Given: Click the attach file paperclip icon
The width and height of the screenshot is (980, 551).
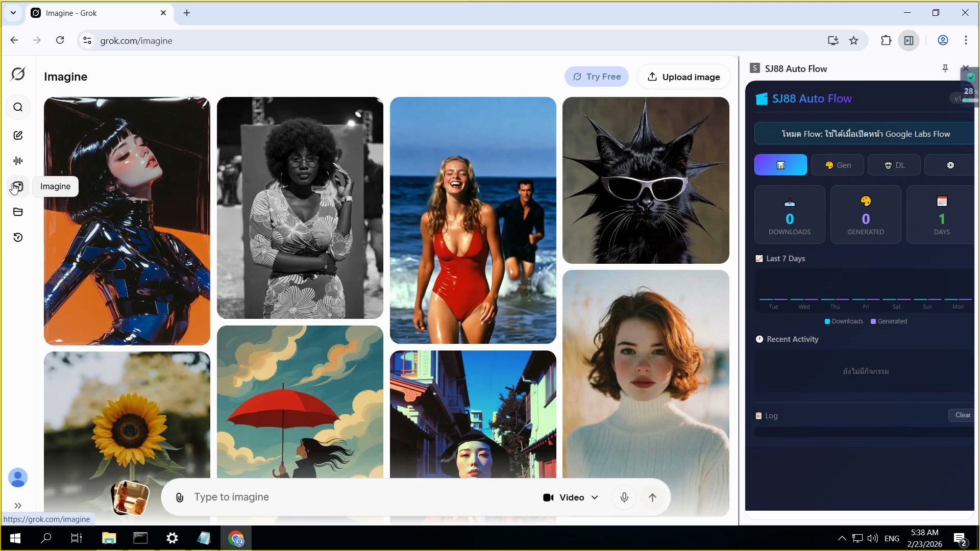Looking at the screenshot, I should point(180,497).
